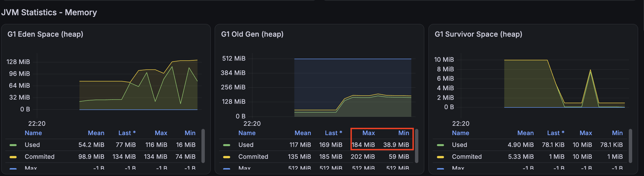Click the Eden Space legend scrollbar
Screen dimensions: 644x176
203,146
